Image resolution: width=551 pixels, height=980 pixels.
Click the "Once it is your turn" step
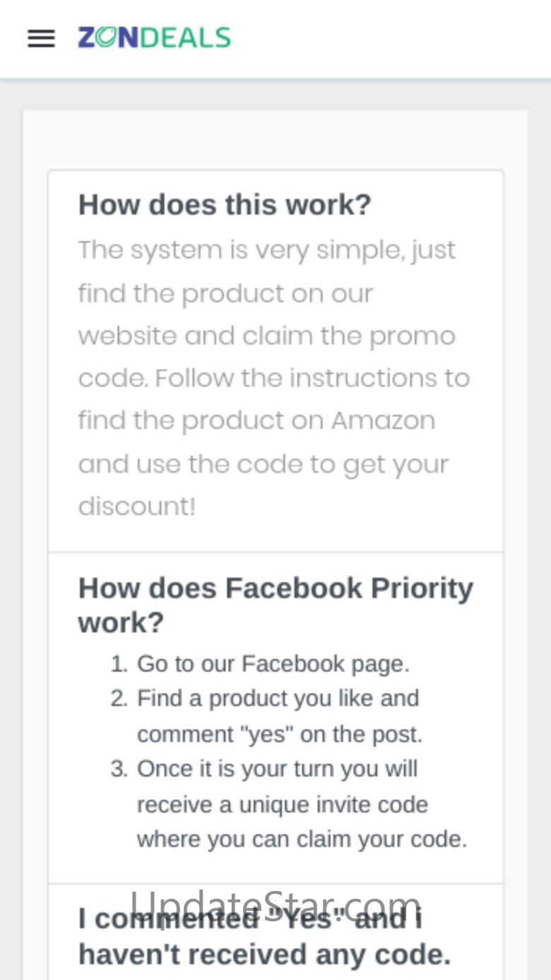point(277,769)
